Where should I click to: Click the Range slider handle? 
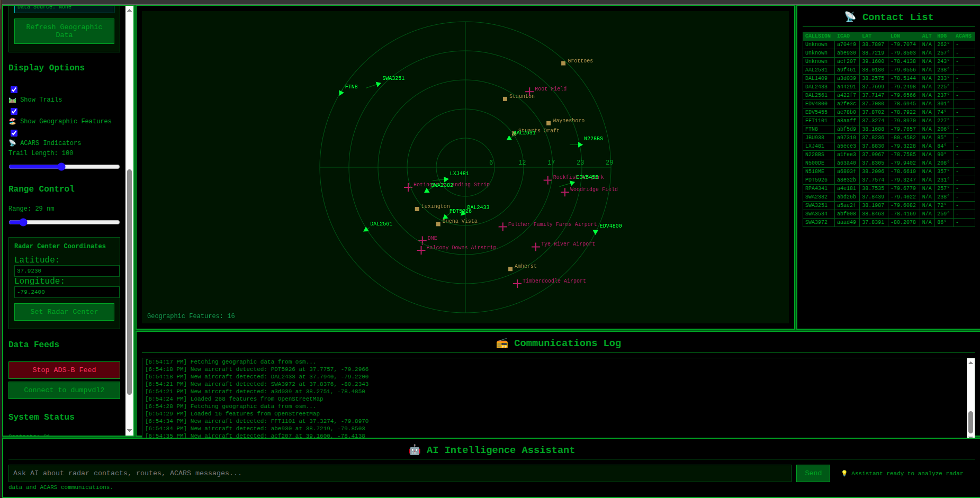(23, 222)
